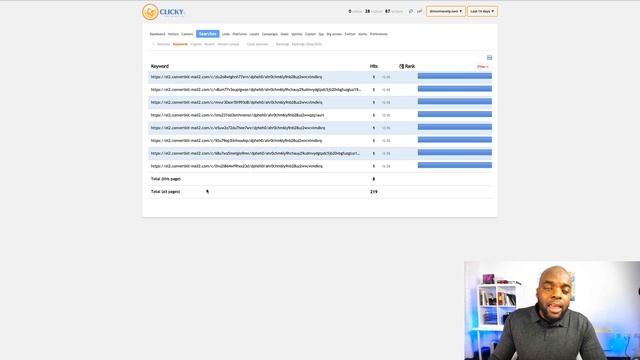Open the Visitors tab

(173, 34)
